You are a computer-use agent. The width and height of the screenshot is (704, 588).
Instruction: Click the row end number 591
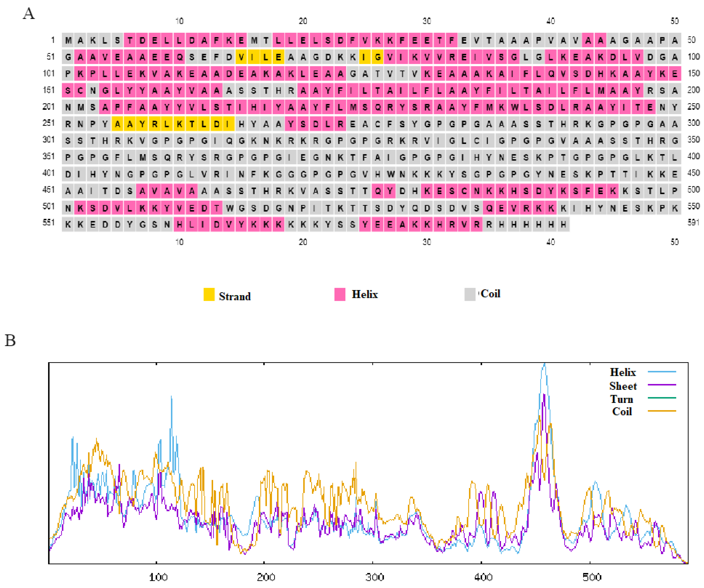pos(693,222)
